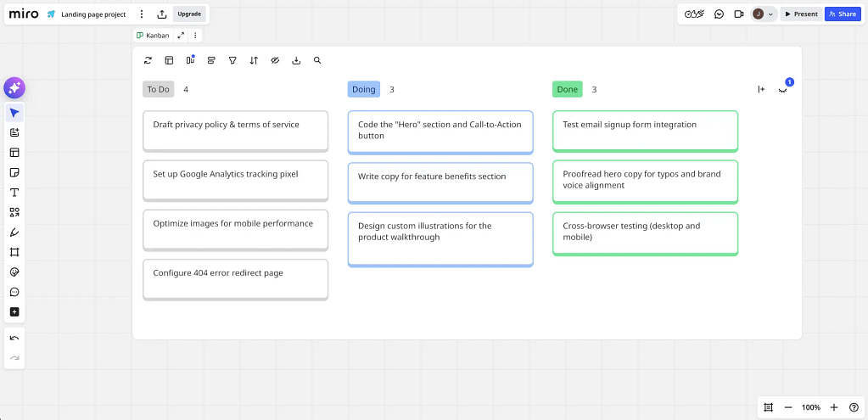Open the Code the "Hero" section card
Viewport: 868px width, 420px height.
(440, 132)
